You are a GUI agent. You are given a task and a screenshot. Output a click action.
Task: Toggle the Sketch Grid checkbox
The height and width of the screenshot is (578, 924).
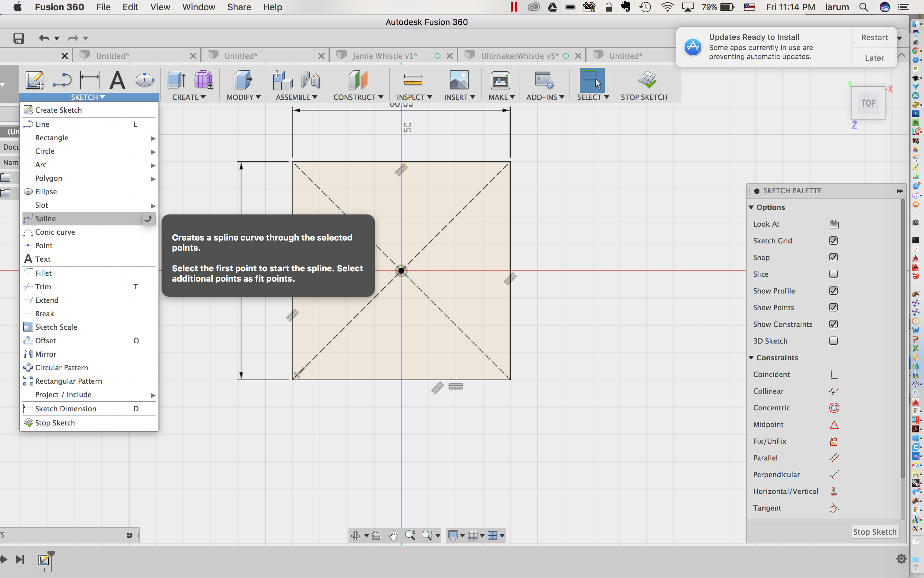834,241
